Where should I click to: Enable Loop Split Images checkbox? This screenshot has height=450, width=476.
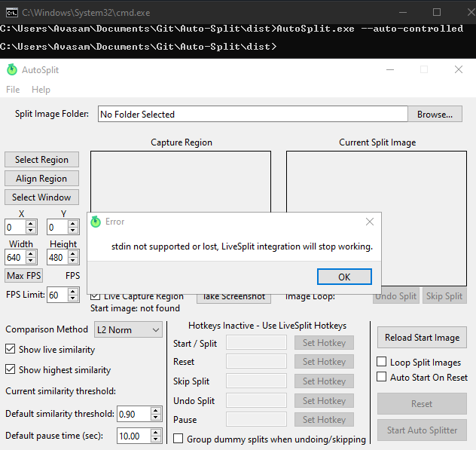382,362
